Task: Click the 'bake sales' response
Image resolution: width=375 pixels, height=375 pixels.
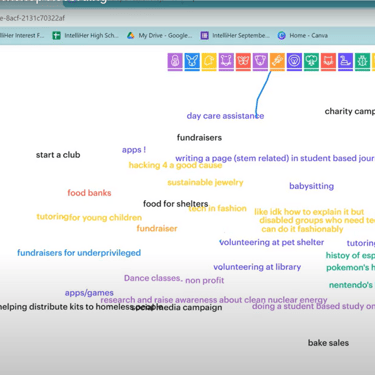Action: pyautogui.click(x=328, y=343)
